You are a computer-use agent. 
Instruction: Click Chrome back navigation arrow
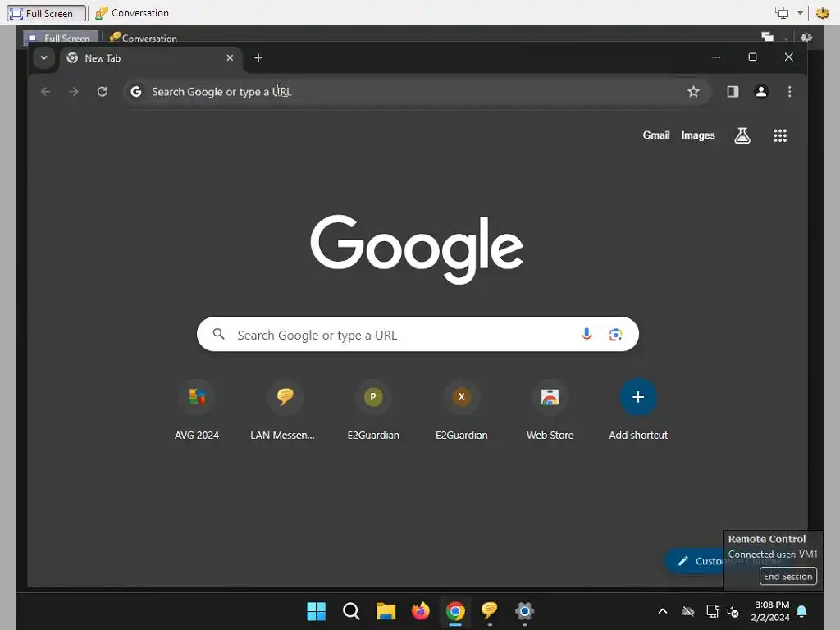pyautogui.click(x=46, y=92)
